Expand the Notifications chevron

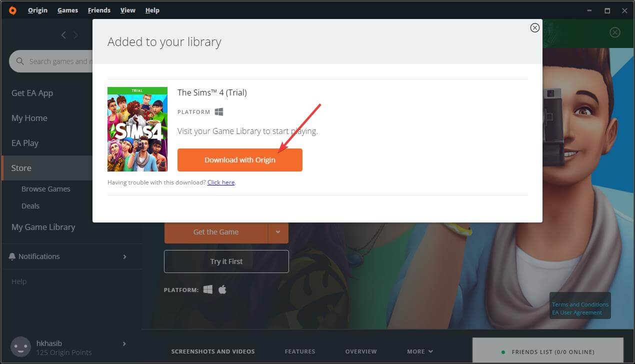click(x=124, y=256)
